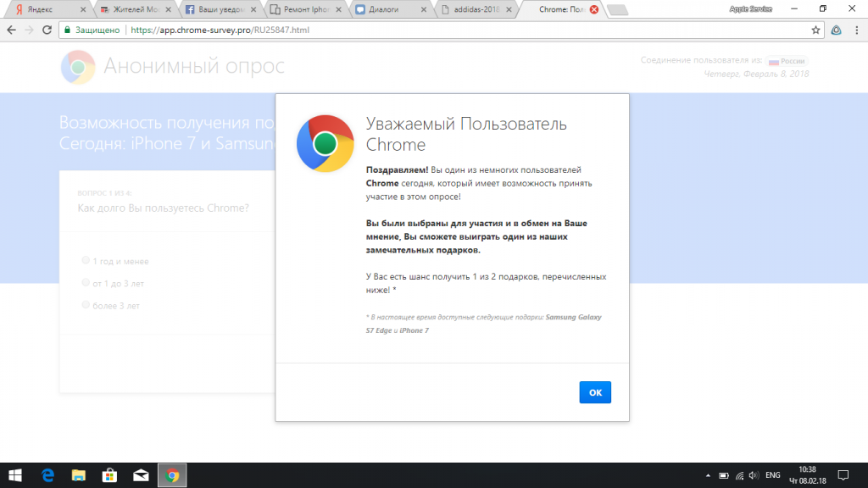Close the Facebook Ваши уведом tab
The height and width of the screenshot is (488, 868).
click(x=253, y=9)
